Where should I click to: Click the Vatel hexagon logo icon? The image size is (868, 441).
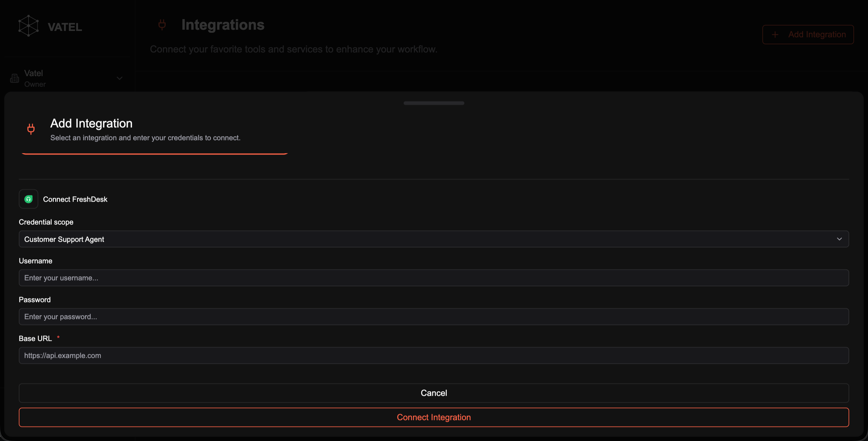tap(28, 25)
